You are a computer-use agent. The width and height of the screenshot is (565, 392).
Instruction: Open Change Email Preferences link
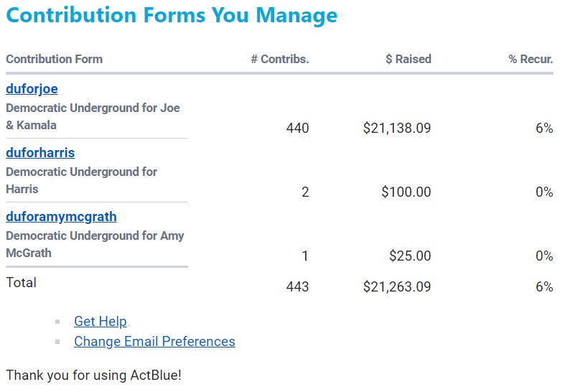click(154, 341)
